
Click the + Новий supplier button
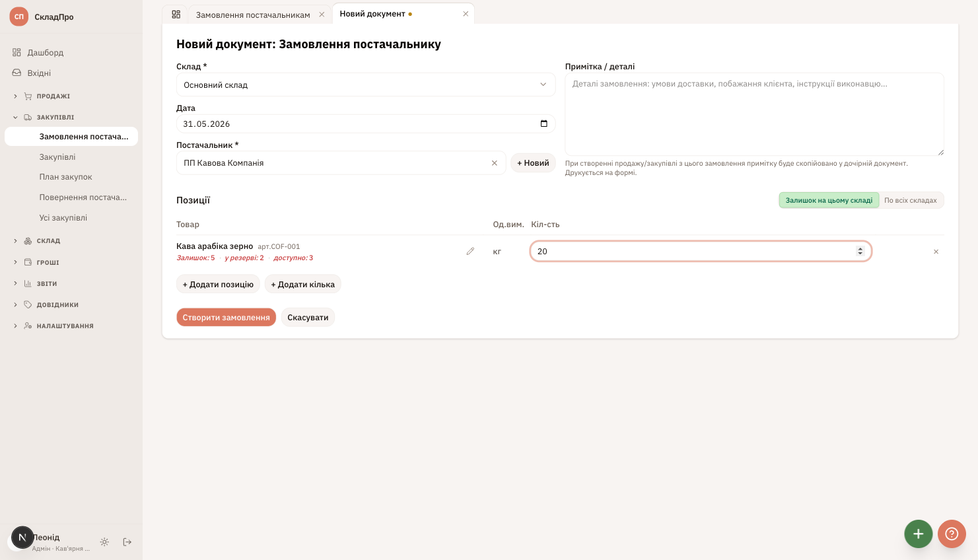coord(533,163)
